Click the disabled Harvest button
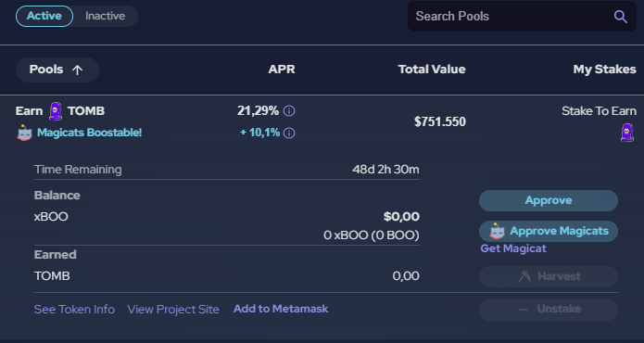The width and height of the screenshot is (644, 343). pos(549,276)
